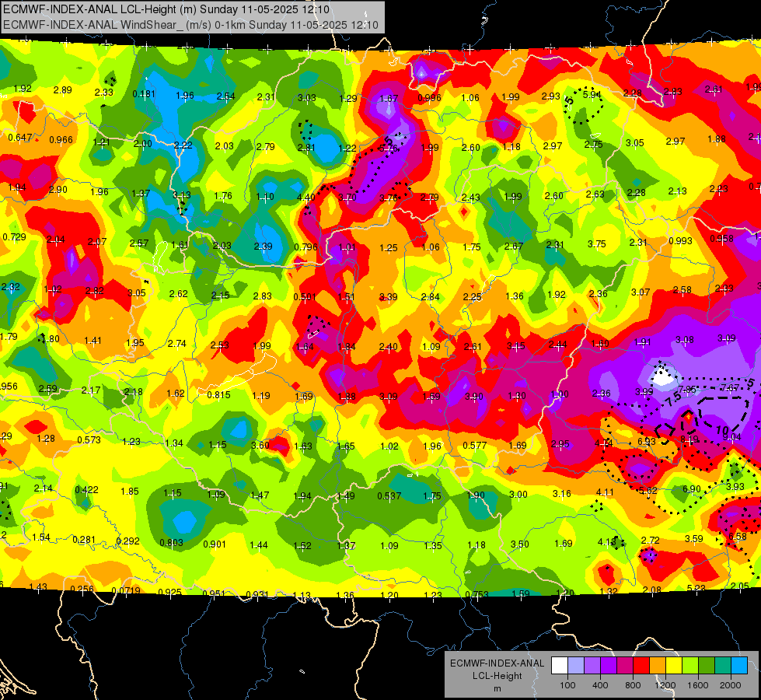Click the wind shear value 0.996
This screenshot has height=700, width=761.
(430, 98)
